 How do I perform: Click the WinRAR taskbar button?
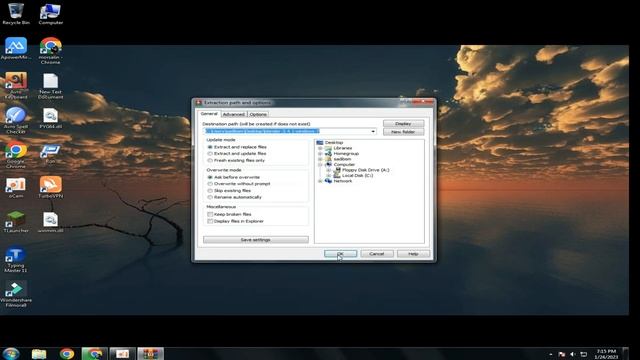[x=150, y=353]
